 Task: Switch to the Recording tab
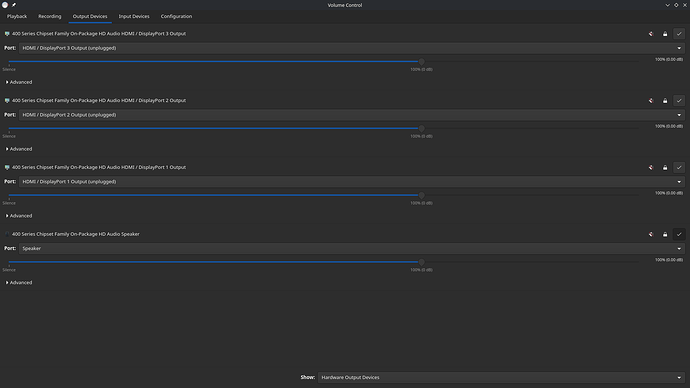click(50, 16)
